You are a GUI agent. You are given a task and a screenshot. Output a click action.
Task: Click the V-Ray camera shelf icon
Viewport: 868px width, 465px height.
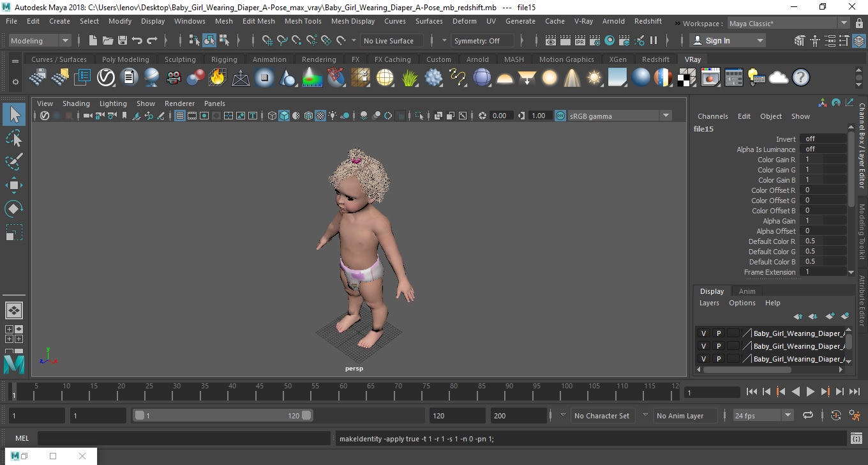coord(173,78)
